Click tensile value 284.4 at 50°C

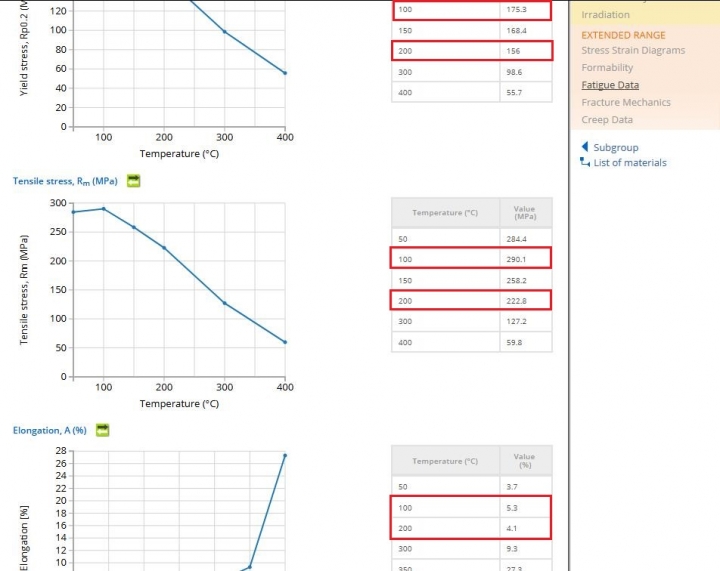tap(517, 239)
